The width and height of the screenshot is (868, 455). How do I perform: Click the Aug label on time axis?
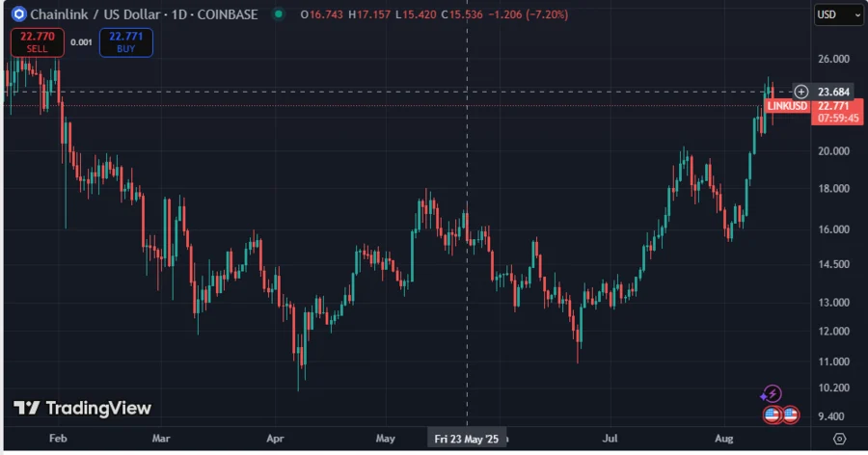(x=723, y=439)
